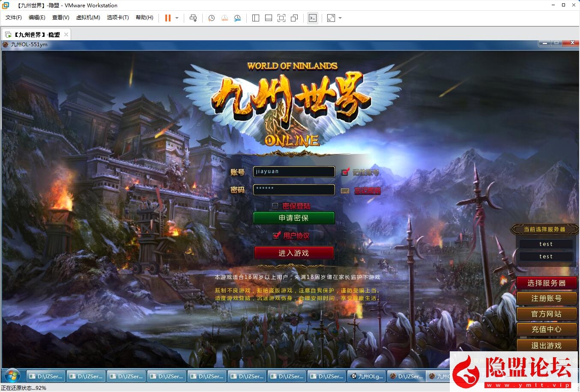Image resolution: width=580 pixels, height=392 pixels.
Task: Open the Snapshot Manager
Action: click(238, 18)
